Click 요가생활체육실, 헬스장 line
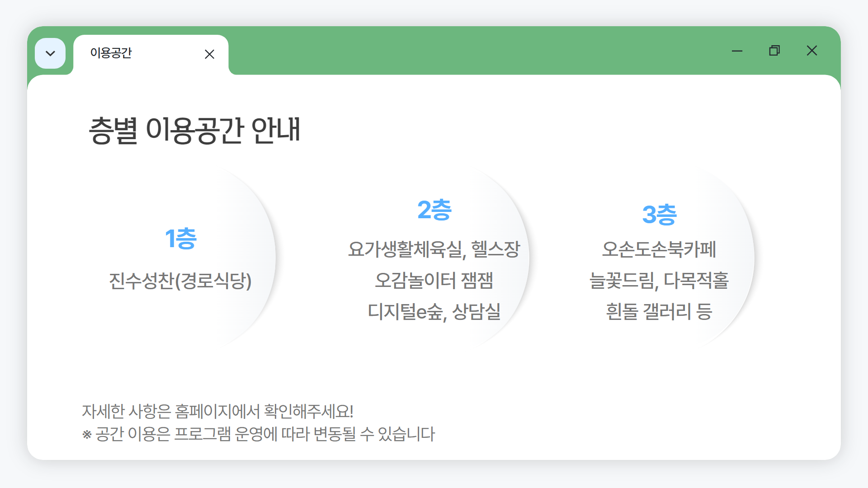Viewport: 868px width, 488px height. (x=434, y=249)
